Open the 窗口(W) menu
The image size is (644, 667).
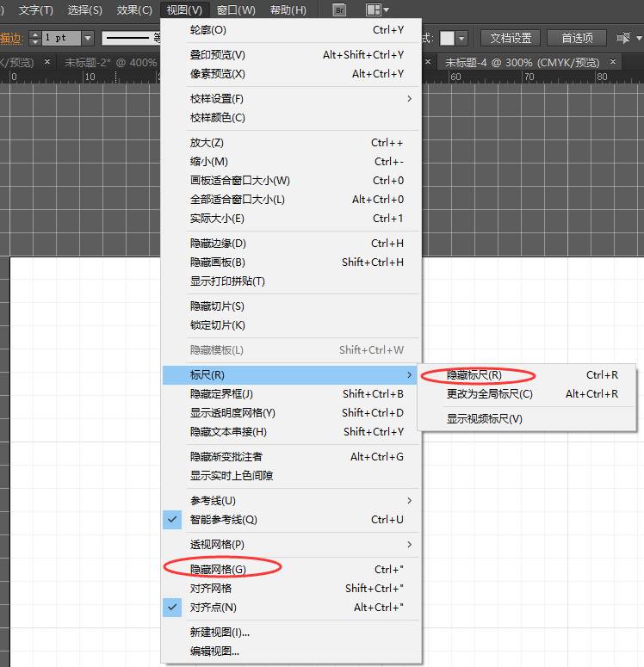pyautogui.click(x=236, y=9)
